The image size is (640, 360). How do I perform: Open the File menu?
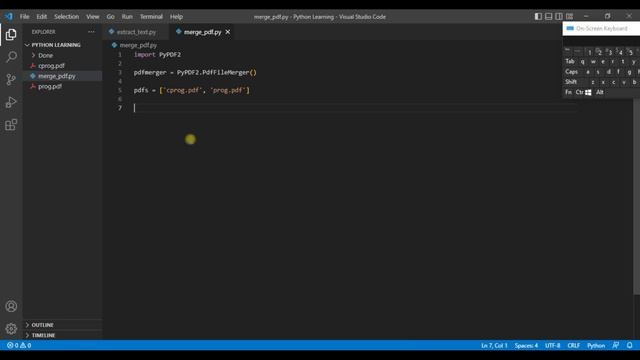[24, 17]
